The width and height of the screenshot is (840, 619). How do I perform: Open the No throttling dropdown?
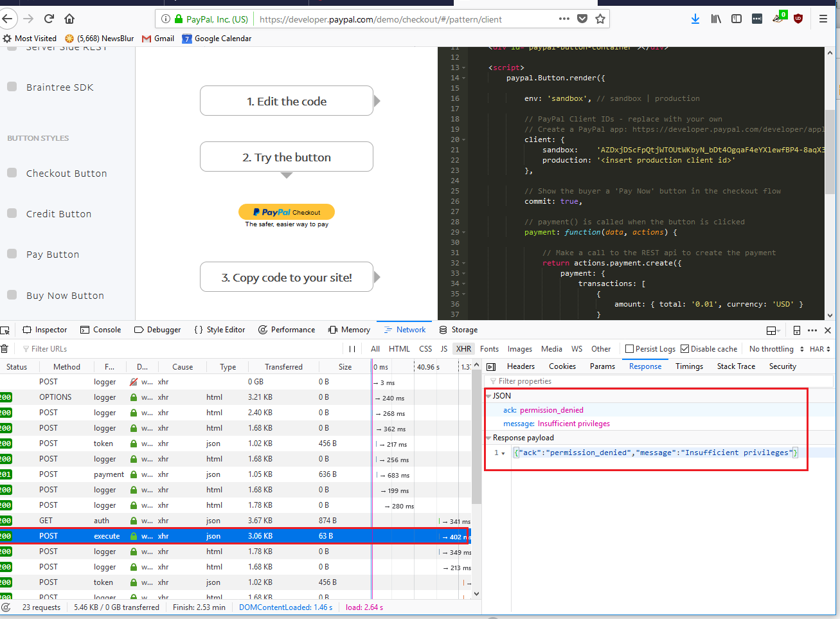point(776,349)
